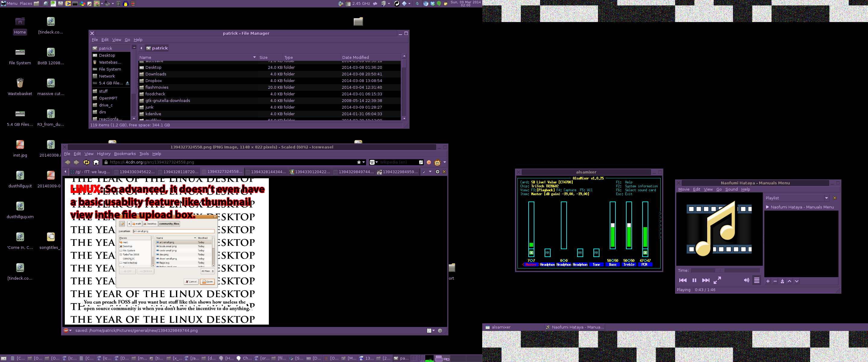Click the Iceweasel URL address field

pyautogui.click(x=232, y=162)
